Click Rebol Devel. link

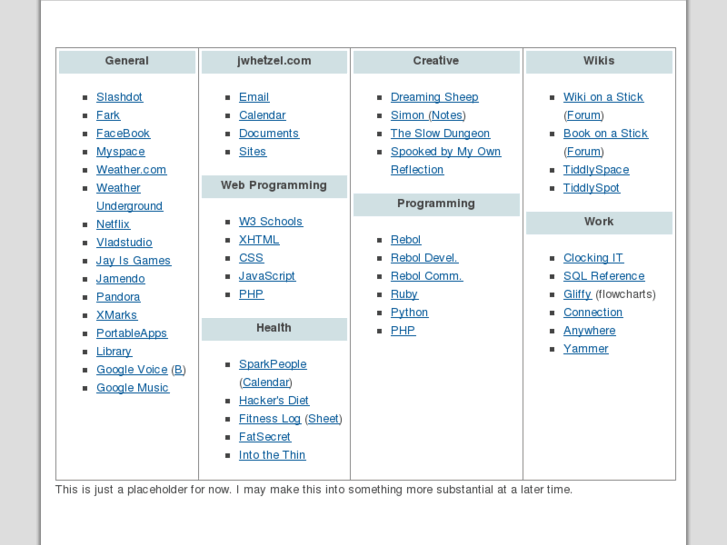[x=424, y=258]
